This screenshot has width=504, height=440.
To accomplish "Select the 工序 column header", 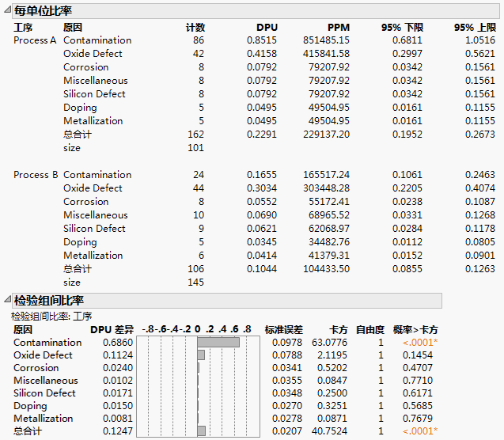I will coord(23,28).
